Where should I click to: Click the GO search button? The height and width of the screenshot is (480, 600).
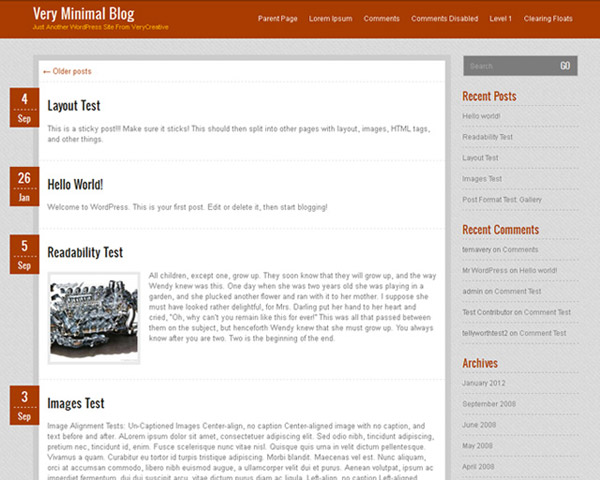click(565, 66)
